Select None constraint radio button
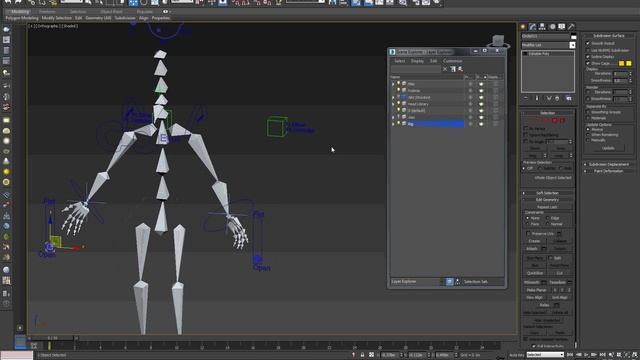 pyautogui.click(x=527, y=218)
